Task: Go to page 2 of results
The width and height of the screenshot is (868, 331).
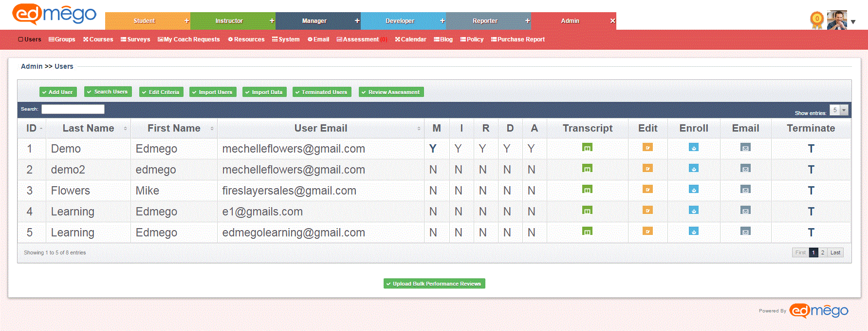Action: [x=823, y=253]
